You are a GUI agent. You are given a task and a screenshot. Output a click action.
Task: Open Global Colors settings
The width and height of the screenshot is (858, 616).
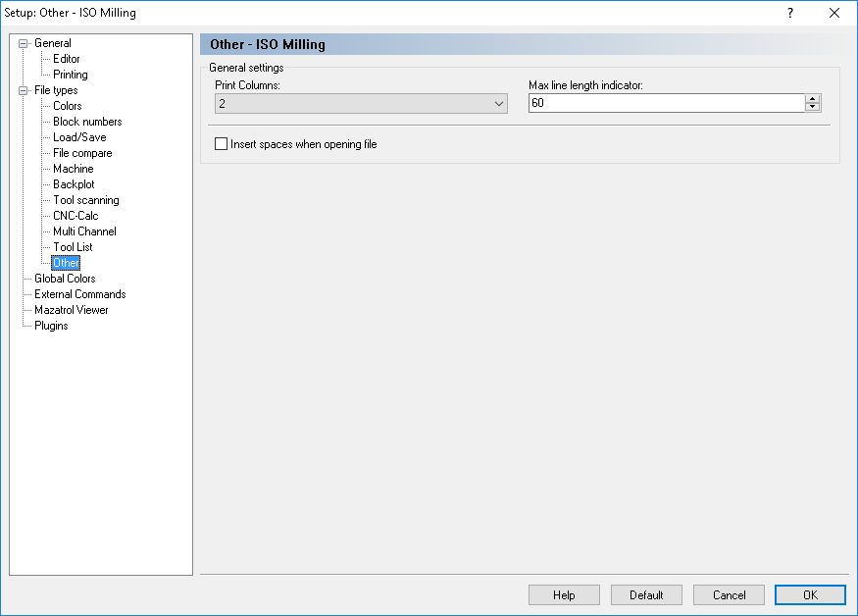click(65, 279)
